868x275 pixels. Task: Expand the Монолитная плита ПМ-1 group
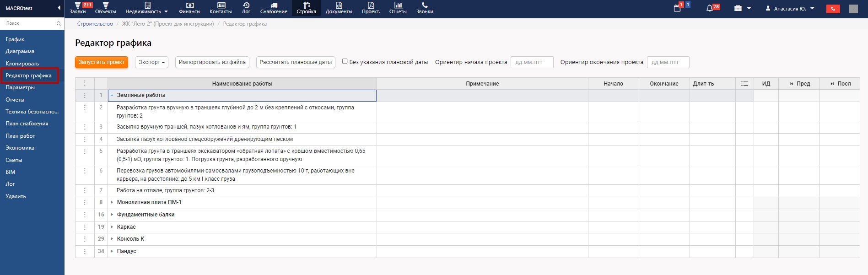point(112,202)
